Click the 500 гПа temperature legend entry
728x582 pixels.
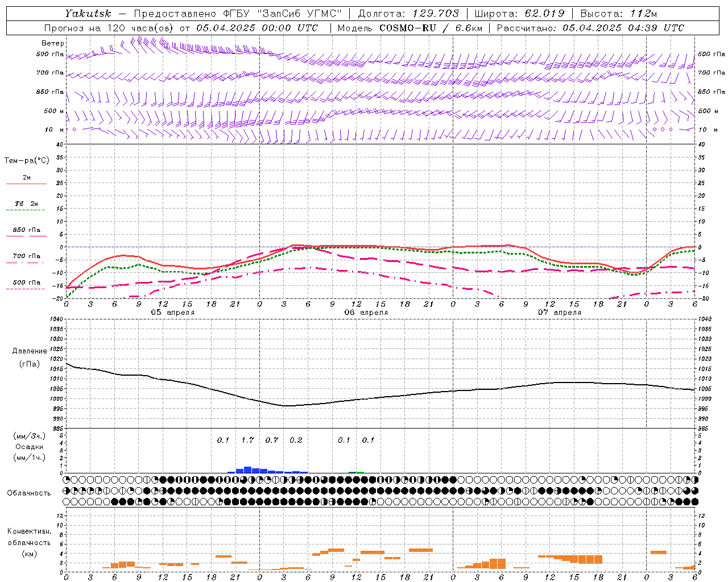pos(27,282)
